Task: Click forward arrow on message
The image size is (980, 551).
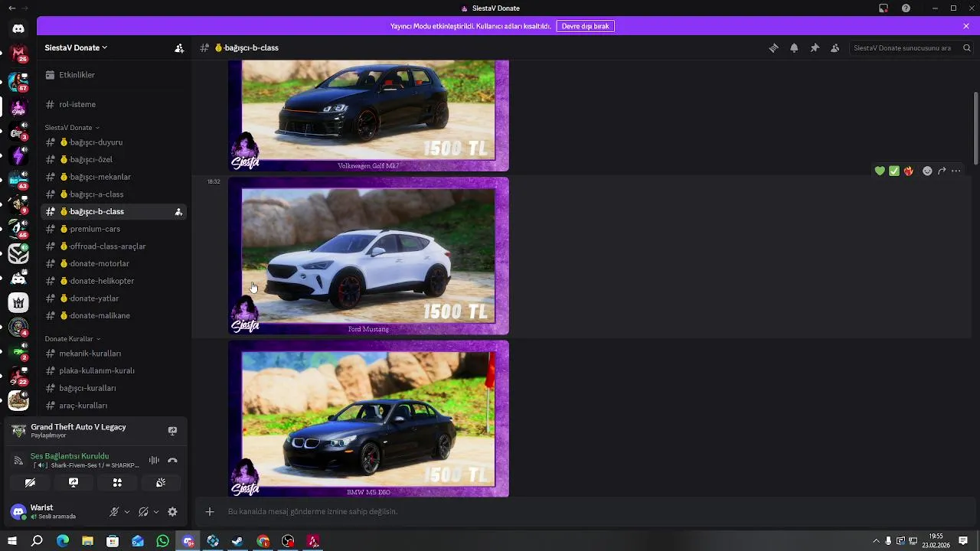Action: 942,171
